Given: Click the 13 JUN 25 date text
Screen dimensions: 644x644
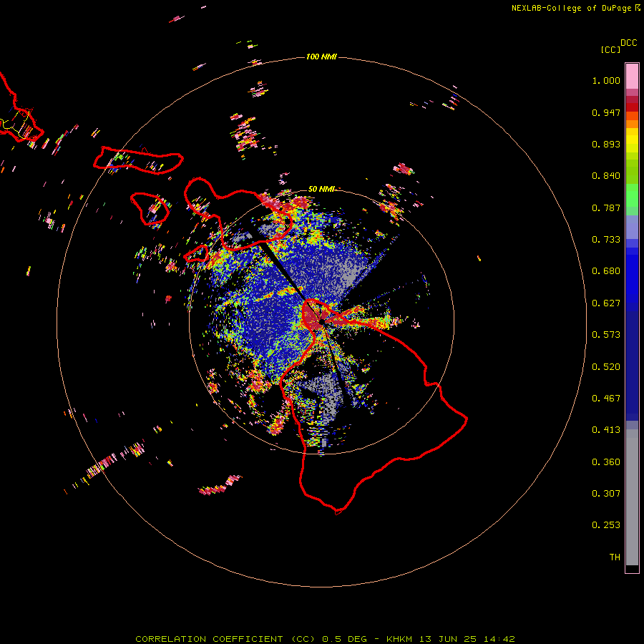Looking at the screenshot, I should 448,639.
